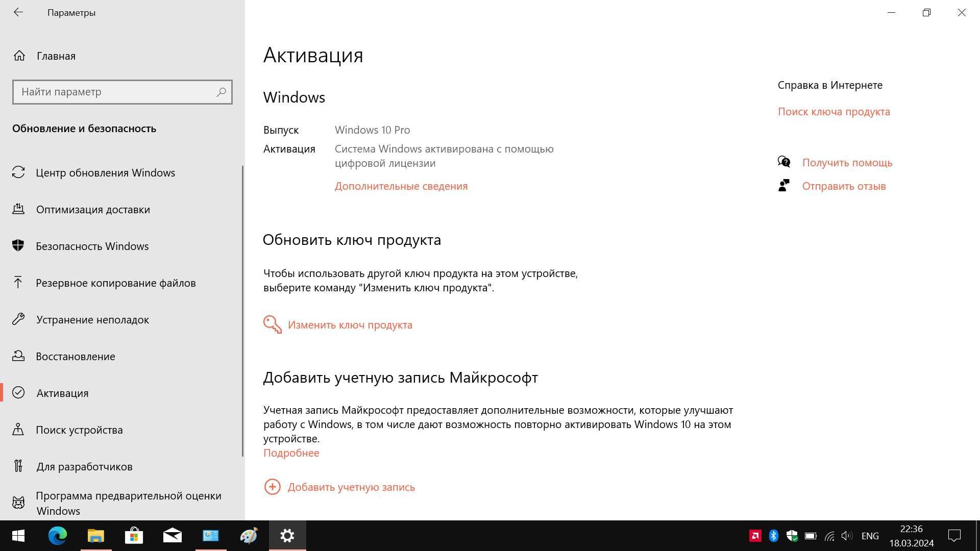Click Добавить учетную запись link
980x551 pixels.
(351, 487)
